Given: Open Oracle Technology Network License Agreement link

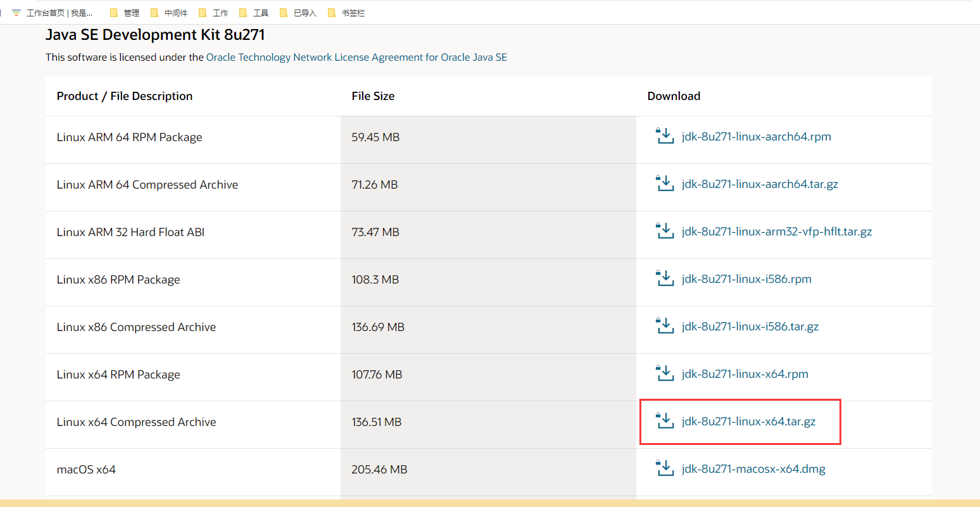Looking at the screenshot, I should (x=356, y=57).
